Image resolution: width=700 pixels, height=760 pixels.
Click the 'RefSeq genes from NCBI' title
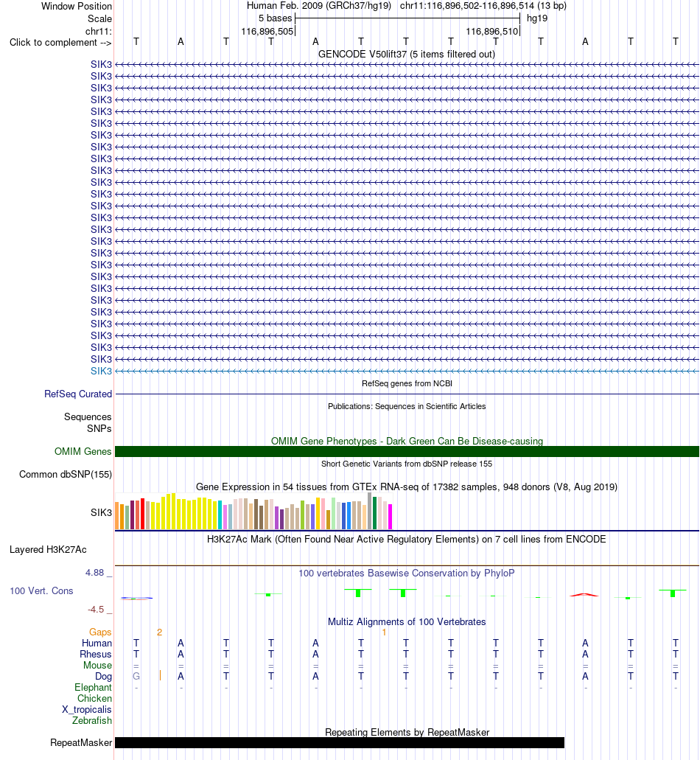point(407,383)
